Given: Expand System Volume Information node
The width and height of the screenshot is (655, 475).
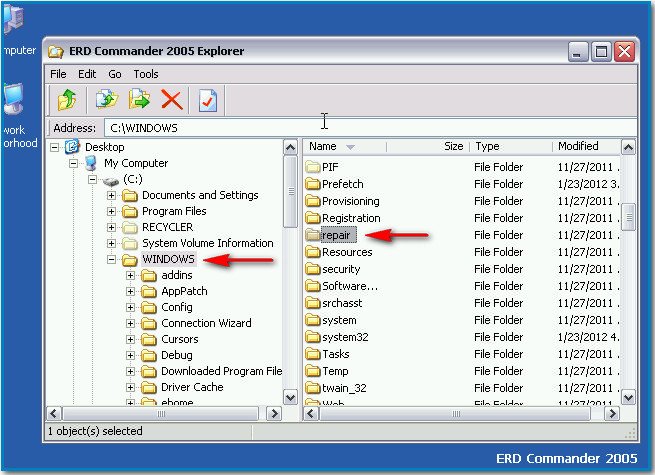Looking at the screenshot, I should (x=111, y=244).
